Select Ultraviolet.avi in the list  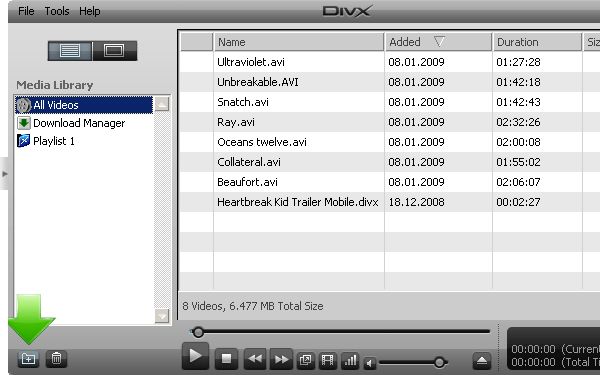click(251, 62)
